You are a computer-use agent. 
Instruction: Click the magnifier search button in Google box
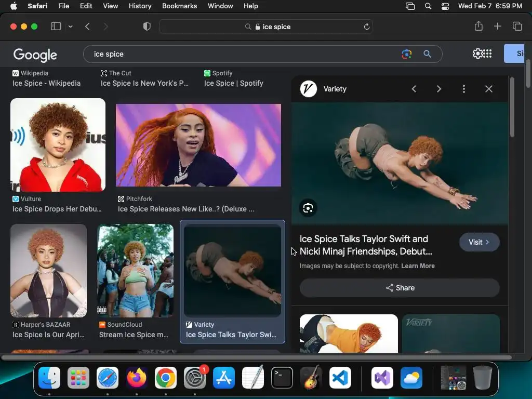point(427,54)
